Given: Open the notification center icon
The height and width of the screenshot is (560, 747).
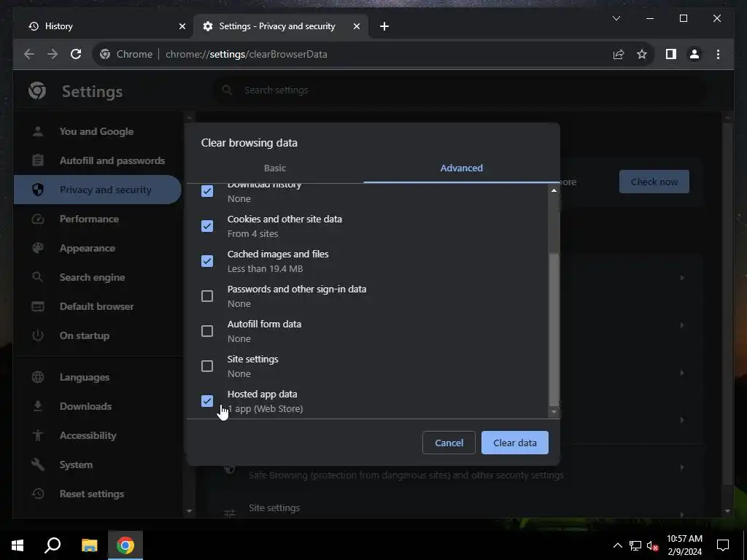Looking at the screenshot, I should 723,545.
